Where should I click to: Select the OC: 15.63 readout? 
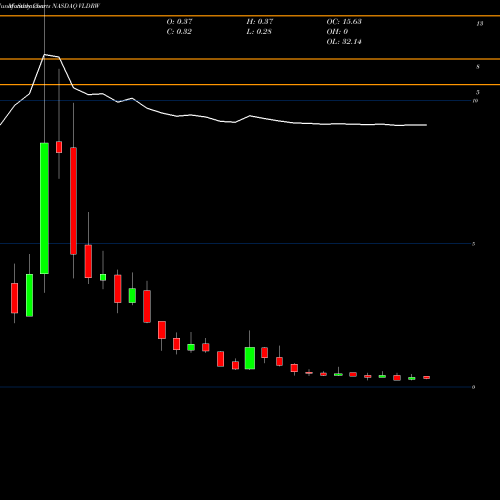coord(344,22)
